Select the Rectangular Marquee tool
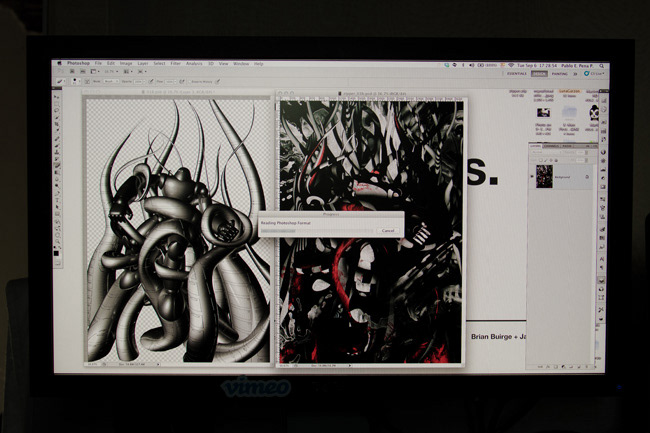The width and height of the screenshot is (650, 433). [x=57, y=104]
